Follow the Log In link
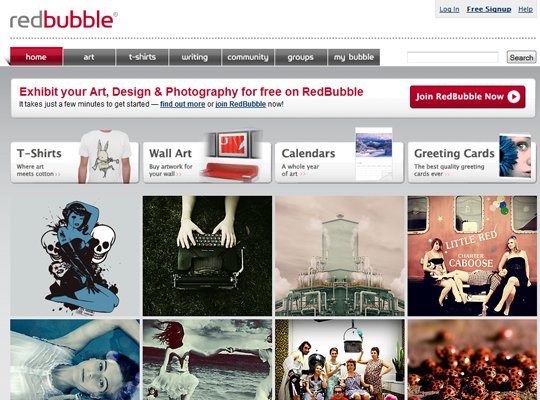This screenshot has height=400, width=540. tap(449, 9)
